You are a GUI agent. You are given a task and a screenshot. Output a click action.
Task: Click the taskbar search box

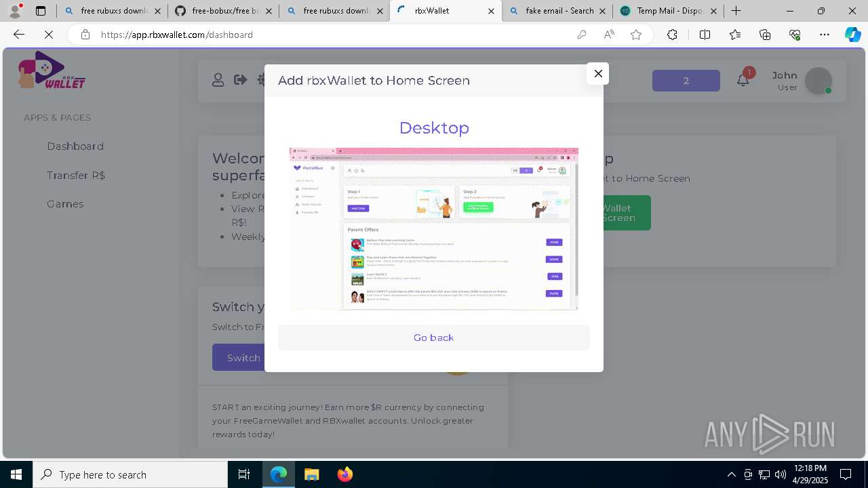[x=130, y=474]
